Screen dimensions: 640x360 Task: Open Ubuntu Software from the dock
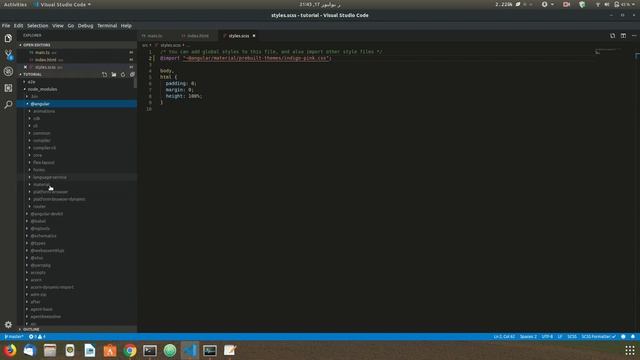tap(110, 351)
